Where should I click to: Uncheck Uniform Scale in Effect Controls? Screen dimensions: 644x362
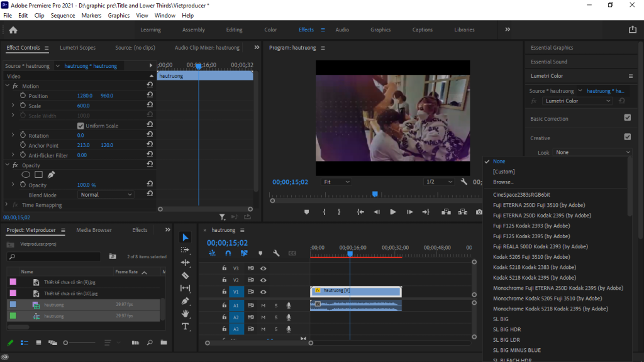coord(80,125)
